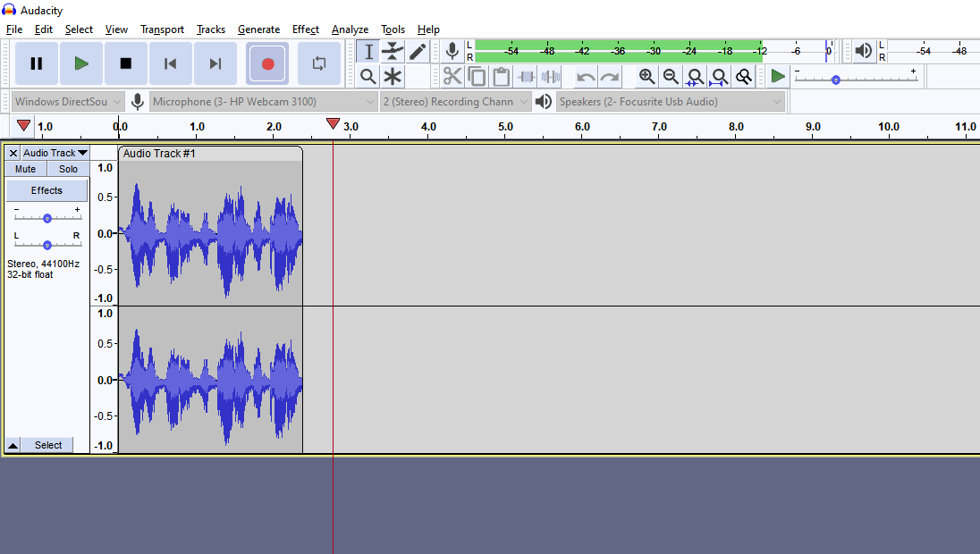Open the Generate menu

pos(258,29)
